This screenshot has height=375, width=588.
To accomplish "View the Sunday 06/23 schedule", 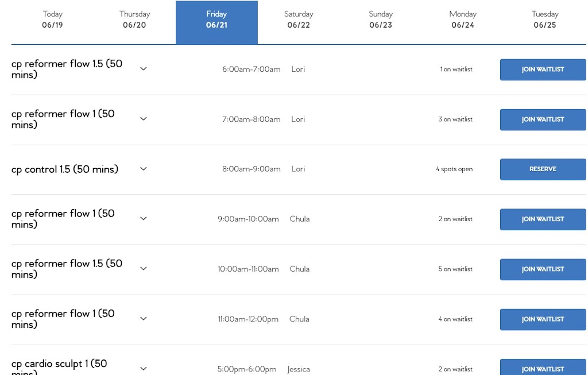I will coord(381,20).
